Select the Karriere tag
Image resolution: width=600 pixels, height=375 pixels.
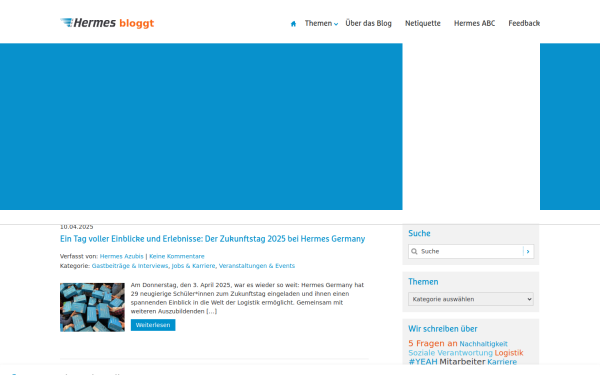[502, 362]
